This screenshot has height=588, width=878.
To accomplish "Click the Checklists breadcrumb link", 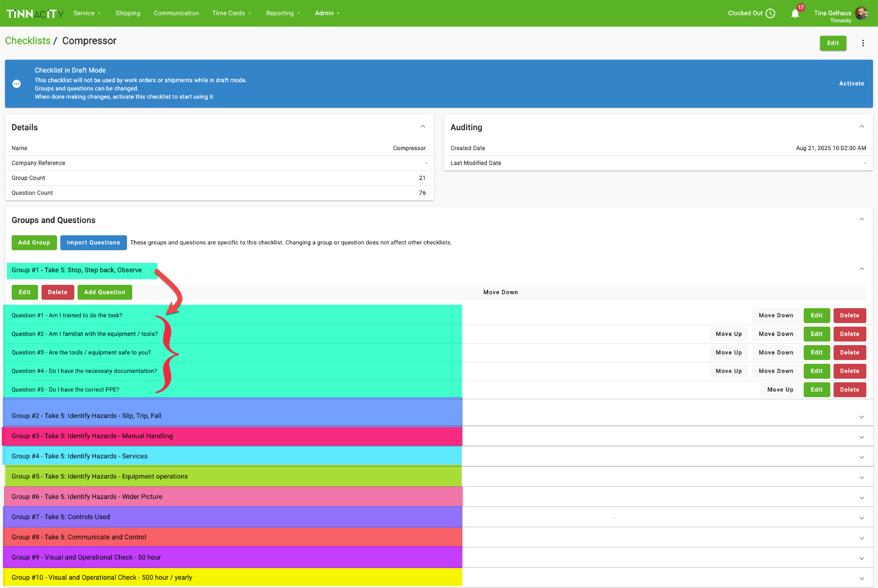I will coord(28,41).
